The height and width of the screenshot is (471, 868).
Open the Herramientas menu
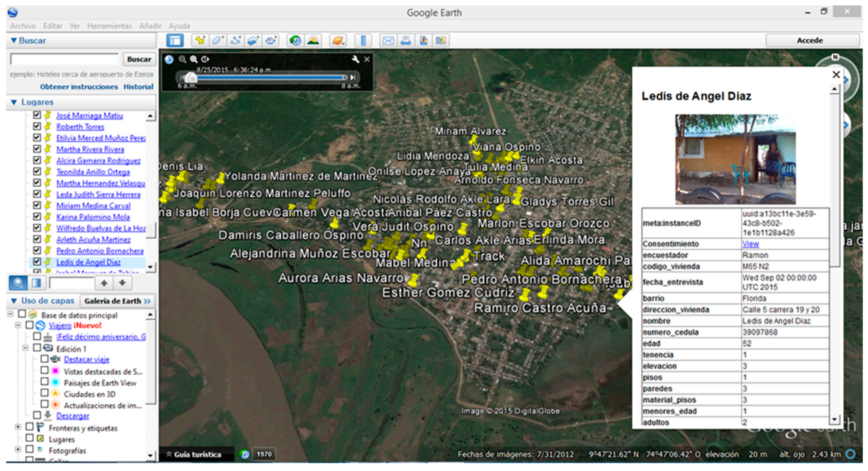(x=109, y=26)
